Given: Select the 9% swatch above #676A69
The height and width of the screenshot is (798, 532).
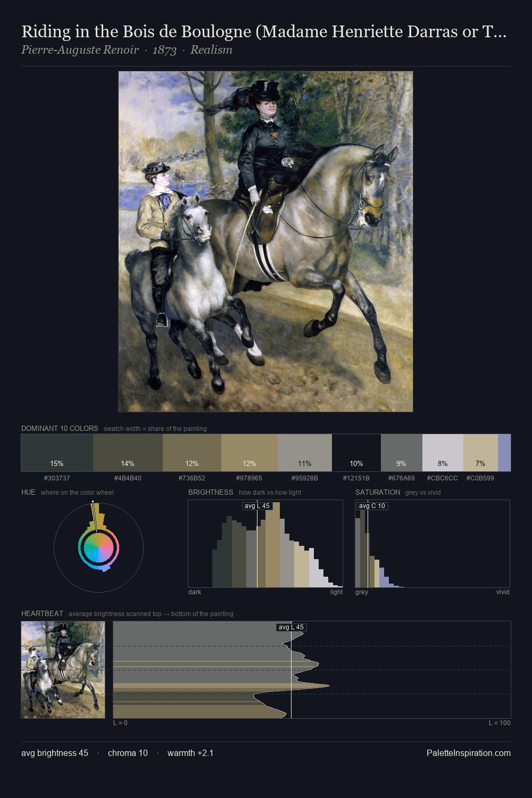Looking at the screenshot, I should click(402, 453).
